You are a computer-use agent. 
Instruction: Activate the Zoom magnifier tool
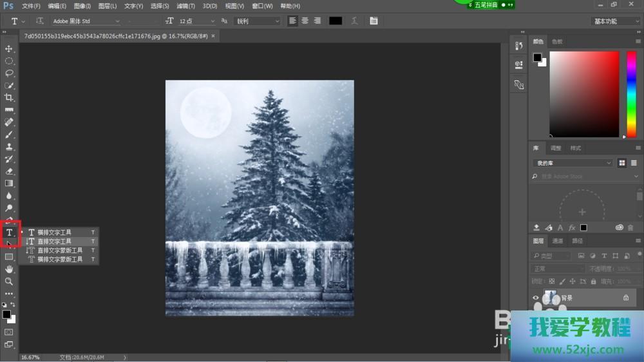tap(9, 281)
